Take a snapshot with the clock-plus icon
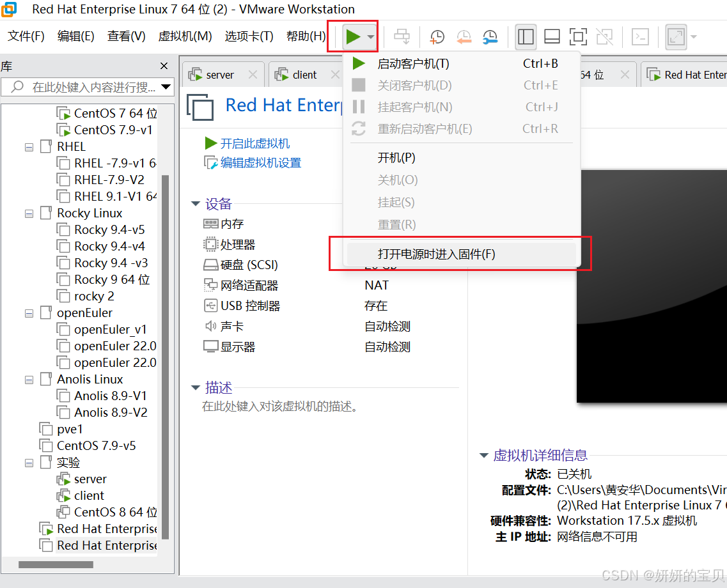 (437, 36)
